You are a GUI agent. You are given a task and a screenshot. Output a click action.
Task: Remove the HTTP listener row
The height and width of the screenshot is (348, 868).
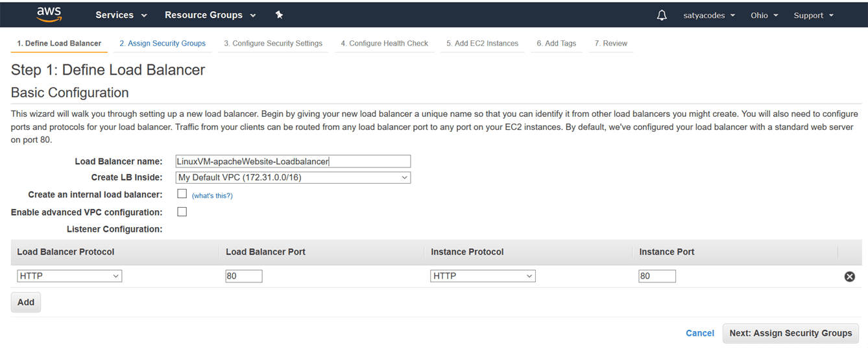pyautogui.click(x=849, y=277)
